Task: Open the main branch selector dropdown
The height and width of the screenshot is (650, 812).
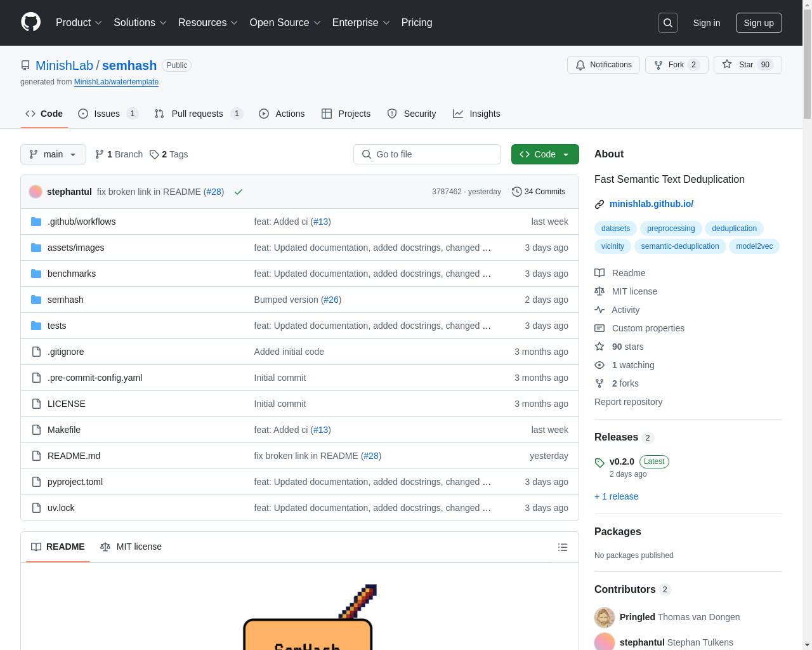Action: [x=53, y=154]
